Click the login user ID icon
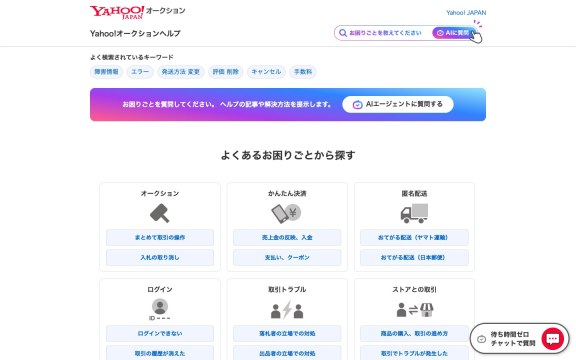576x360 pixels. click(160, 309)
